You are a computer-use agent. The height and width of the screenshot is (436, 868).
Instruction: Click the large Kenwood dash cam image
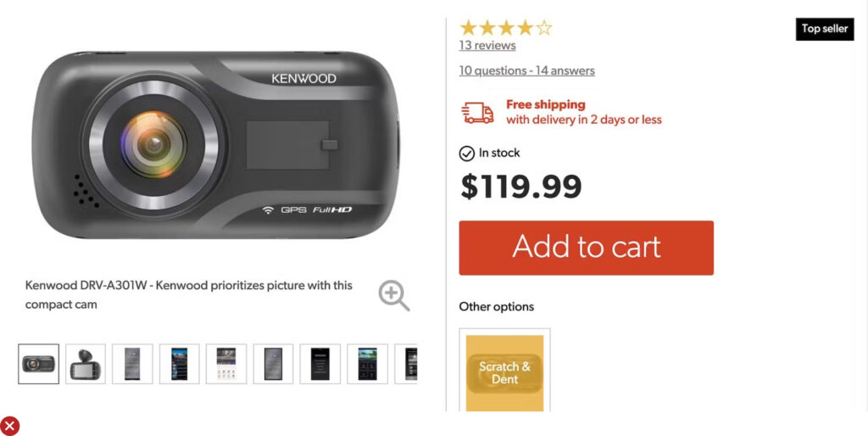click(x=215, y=144)
